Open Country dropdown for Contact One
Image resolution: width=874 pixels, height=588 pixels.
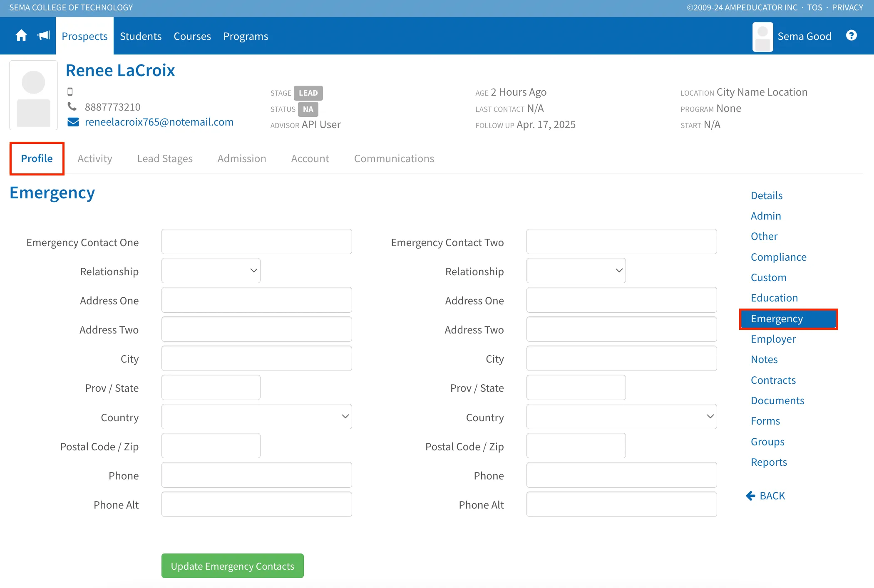pyautogui.click(x=257, y=417)
